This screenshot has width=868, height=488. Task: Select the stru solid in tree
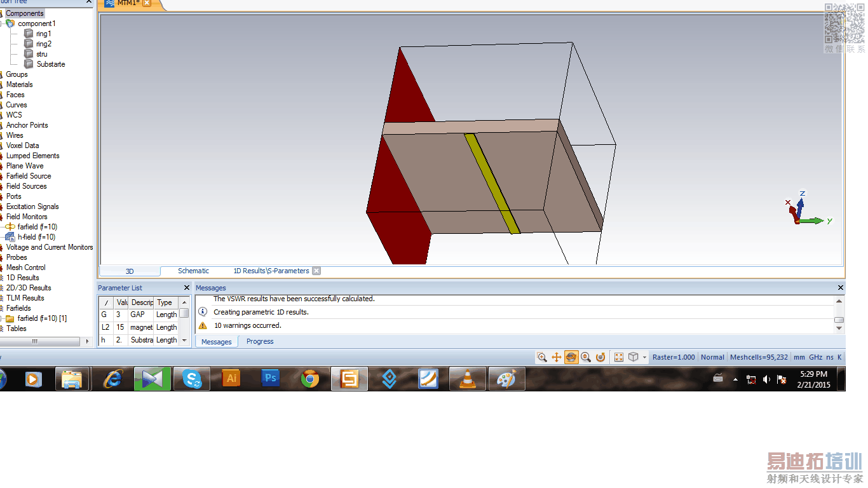[x=42, y=54]
